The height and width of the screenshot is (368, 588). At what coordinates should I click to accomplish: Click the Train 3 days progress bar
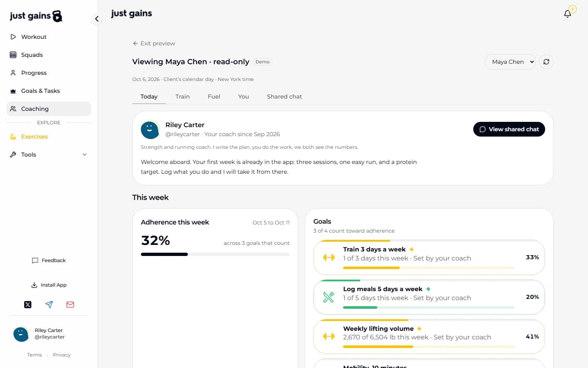coord(429,268)
